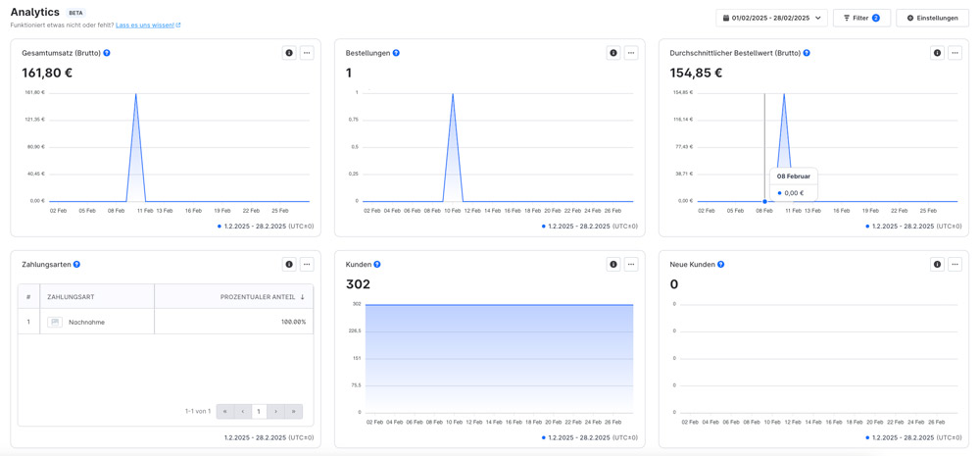
Task: Open the Filter button
Action: coord(861,18)
